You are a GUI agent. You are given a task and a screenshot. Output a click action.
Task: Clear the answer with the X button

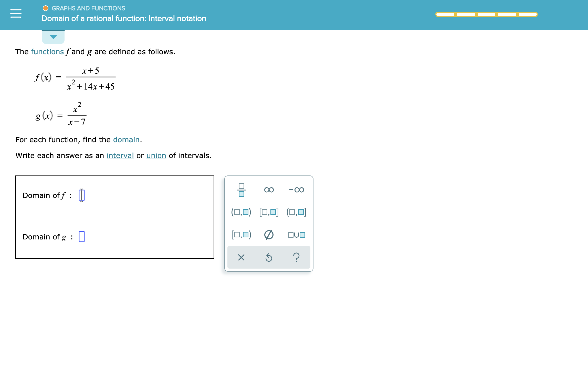coord(241,257)
